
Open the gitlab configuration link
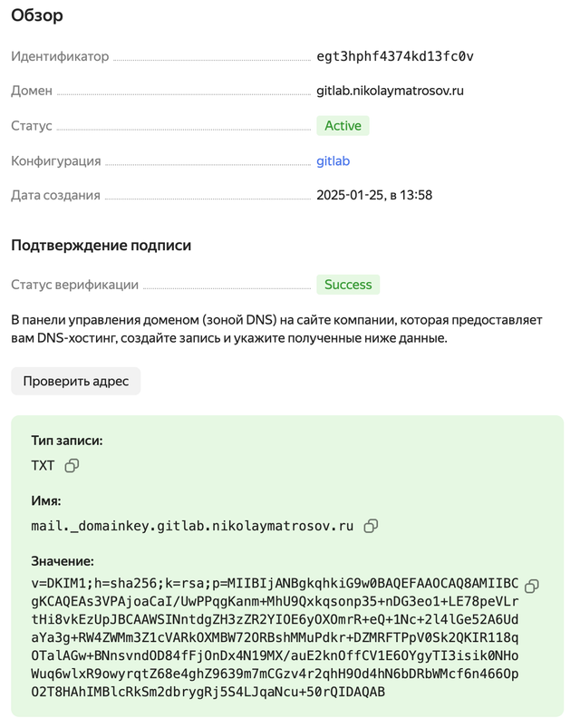pos(333,161)
